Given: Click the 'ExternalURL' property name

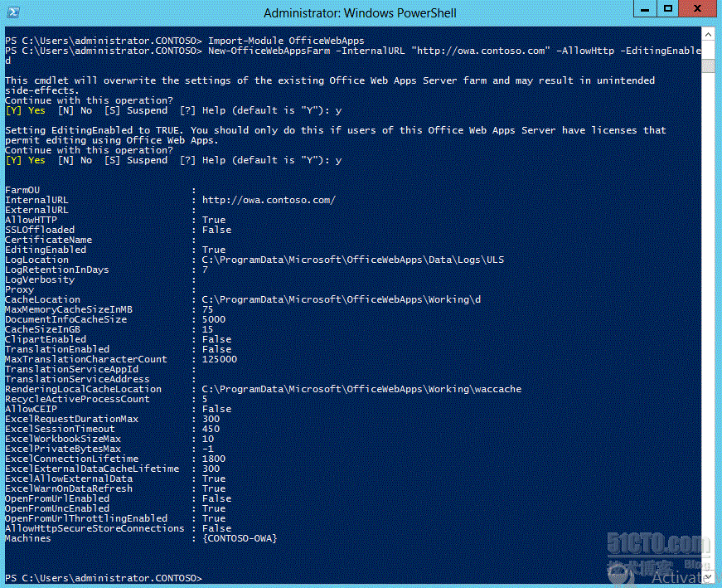Looking at the screenshot, I should 36,210.
